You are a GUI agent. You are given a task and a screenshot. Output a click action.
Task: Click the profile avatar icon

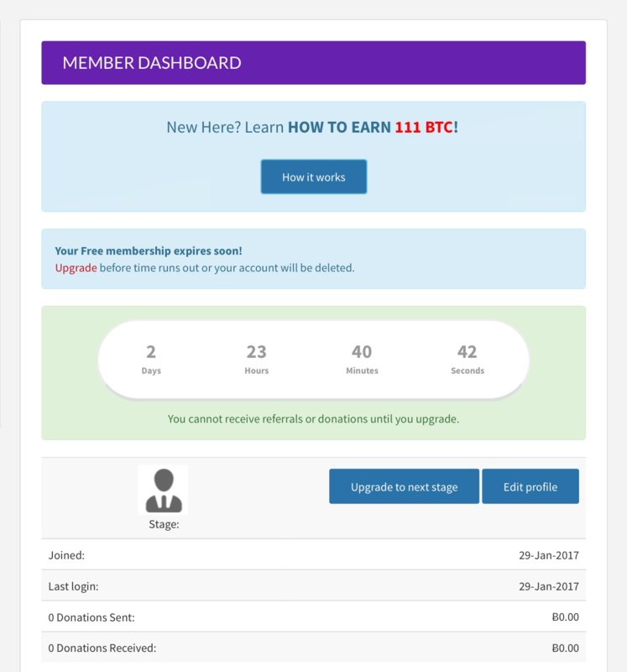pyautogui.click(x=163, y=490)
